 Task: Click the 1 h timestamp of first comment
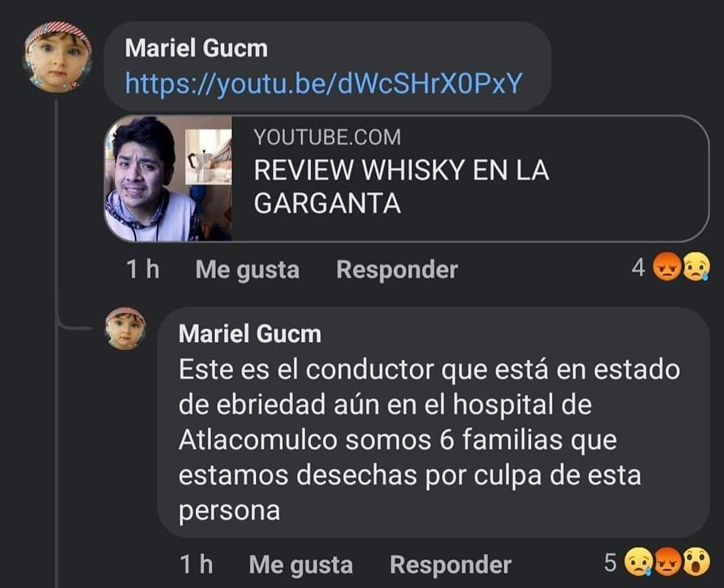tap(143, 269)
